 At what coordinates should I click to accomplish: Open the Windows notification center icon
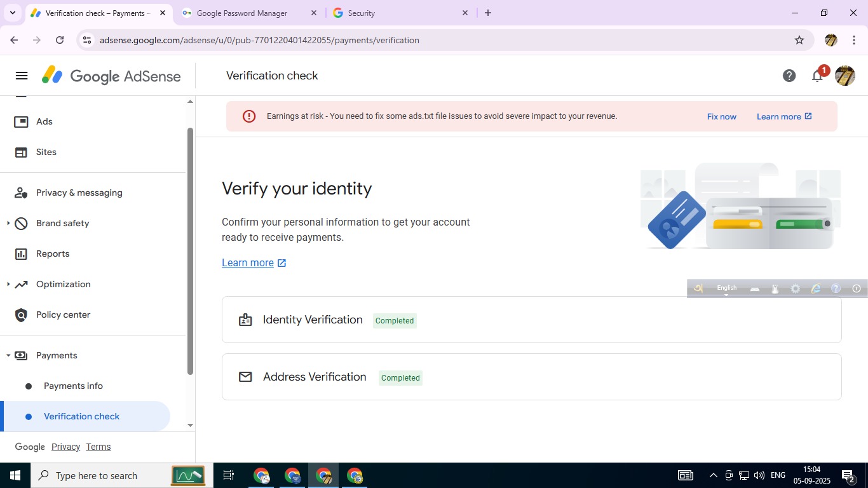point(848,475)
